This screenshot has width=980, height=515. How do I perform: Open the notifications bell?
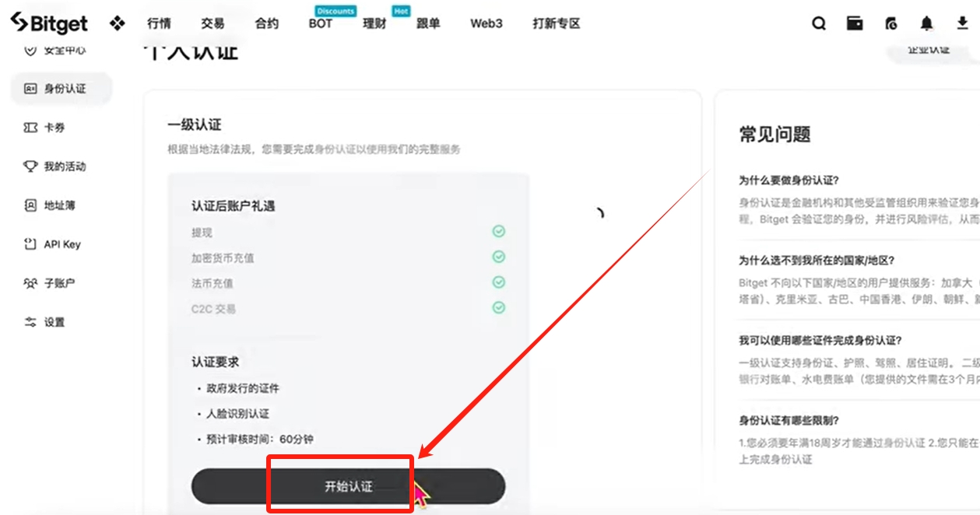pos(927,23)
